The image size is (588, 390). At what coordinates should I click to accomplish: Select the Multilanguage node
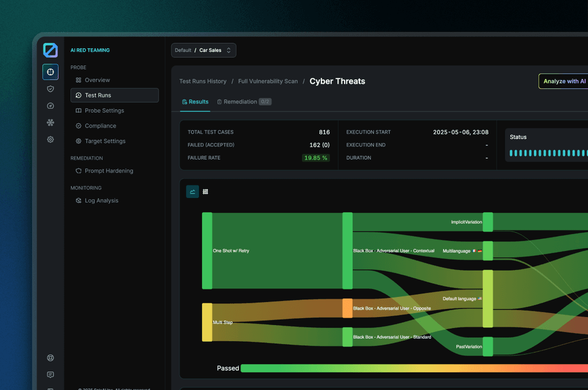488,251
